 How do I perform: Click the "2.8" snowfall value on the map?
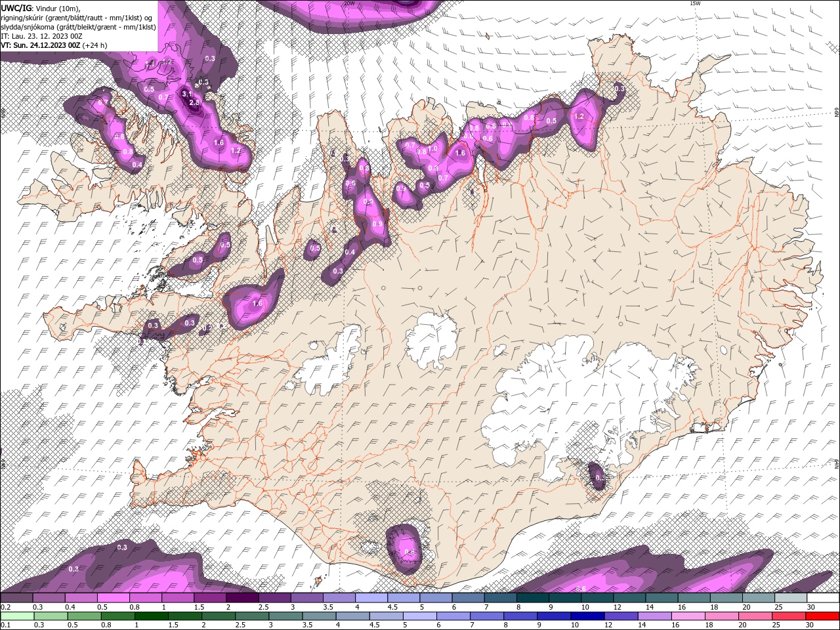pos(194,103)
